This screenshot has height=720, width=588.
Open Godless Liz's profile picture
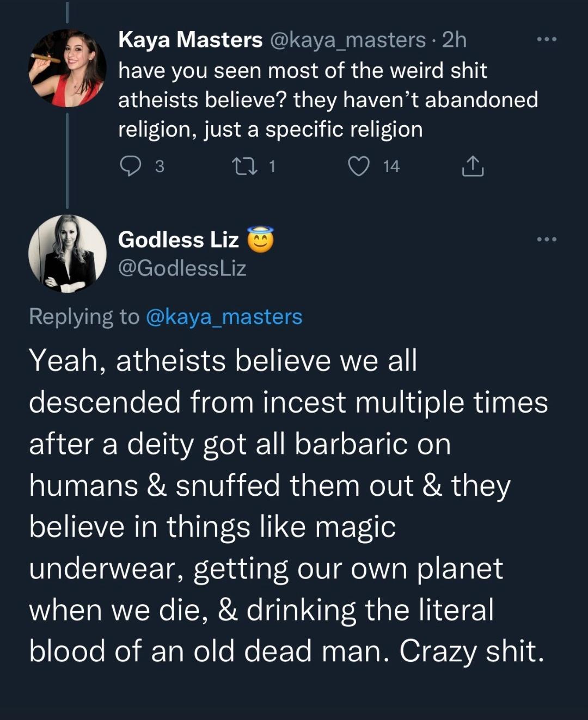tap(68, 254)
